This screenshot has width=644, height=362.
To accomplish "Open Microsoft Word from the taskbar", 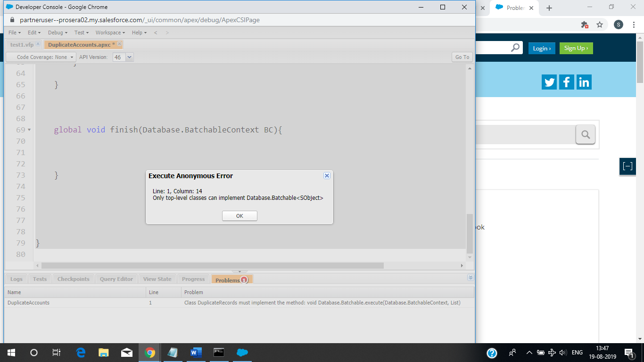I will [196, 353].
